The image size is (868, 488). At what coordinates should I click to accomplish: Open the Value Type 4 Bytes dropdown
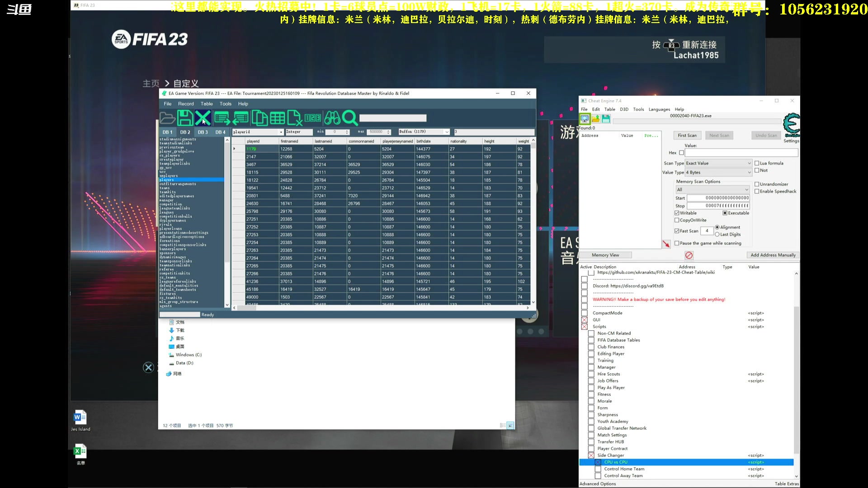click(718, 173)
